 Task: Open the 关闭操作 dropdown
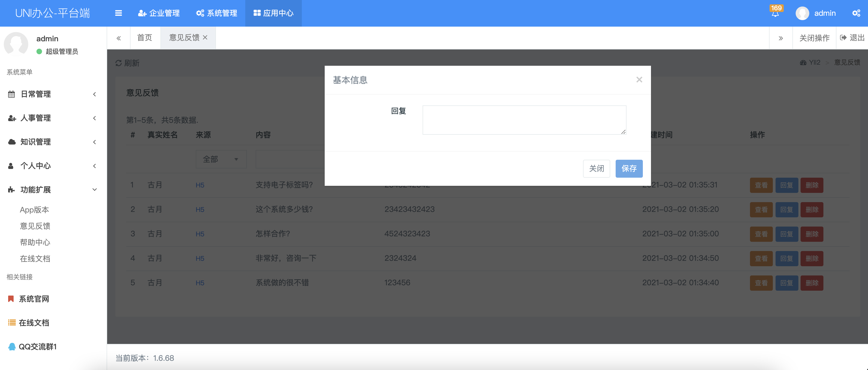814,38
